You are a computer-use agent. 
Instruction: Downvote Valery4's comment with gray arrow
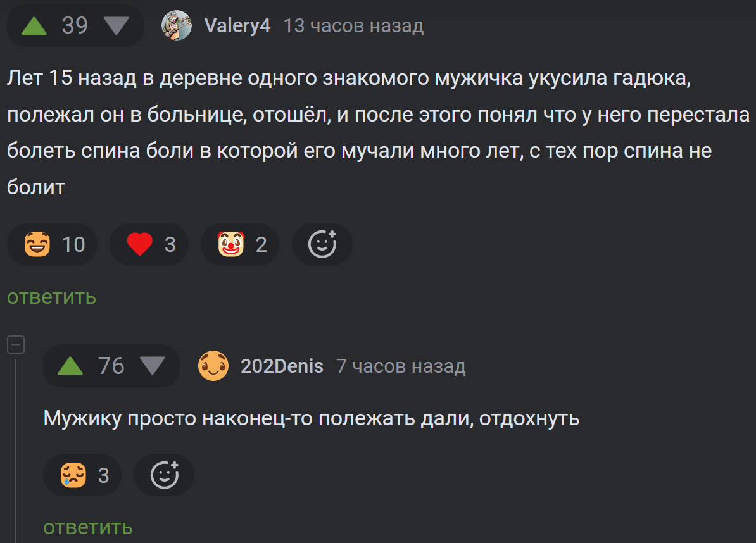(x=117, y=26)
